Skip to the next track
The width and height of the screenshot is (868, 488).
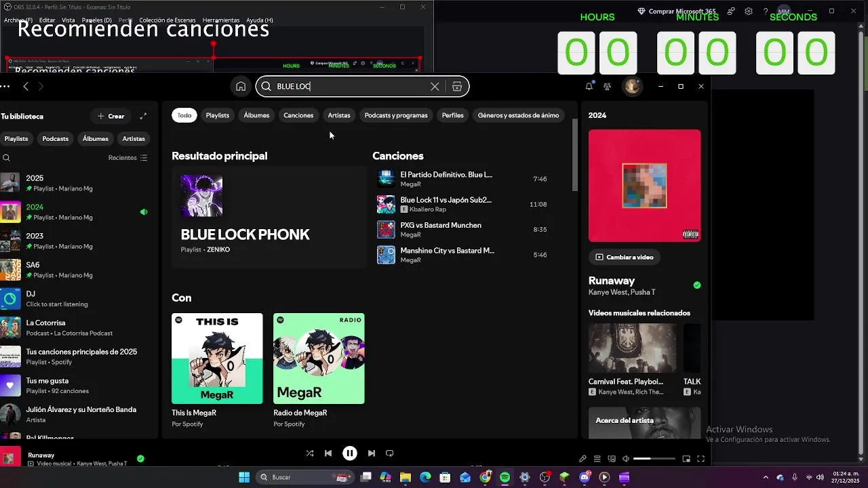pos(372,453)
